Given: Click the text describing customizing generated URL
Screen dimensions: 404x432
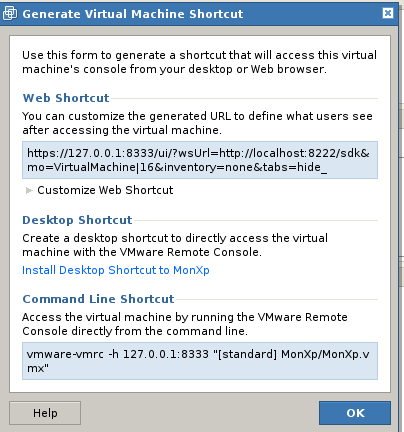Looking at the screenshot, I should pyautogui.click(x=197, y=123).
